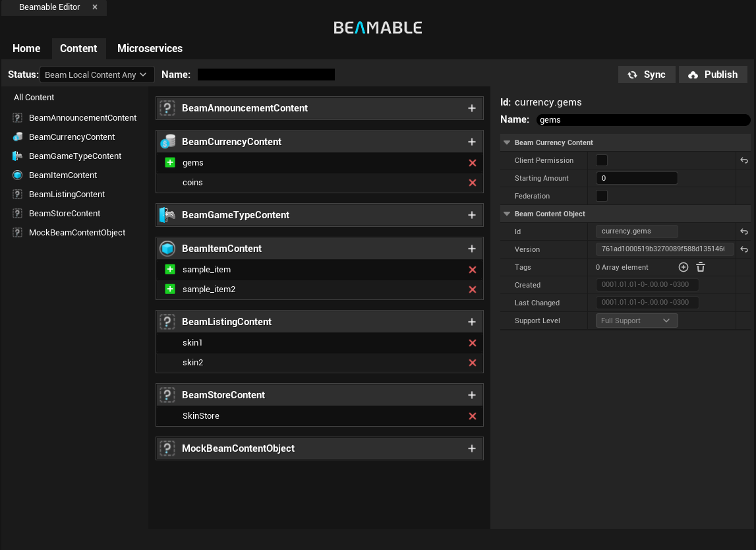Go to the Home tab
This screenshot has height=550, width=756.
point(26,48)
